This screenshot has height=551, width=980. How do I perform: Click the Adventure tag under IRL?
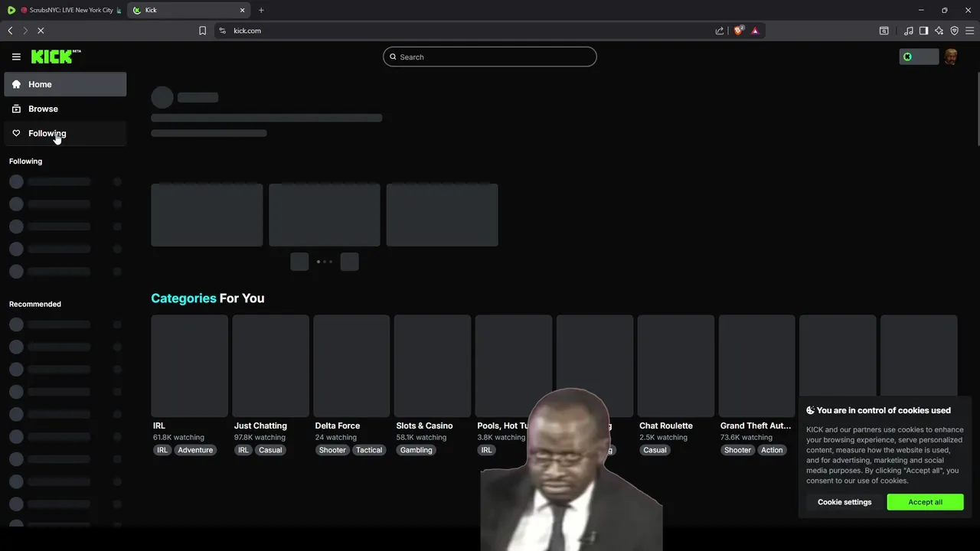point(195,450)
